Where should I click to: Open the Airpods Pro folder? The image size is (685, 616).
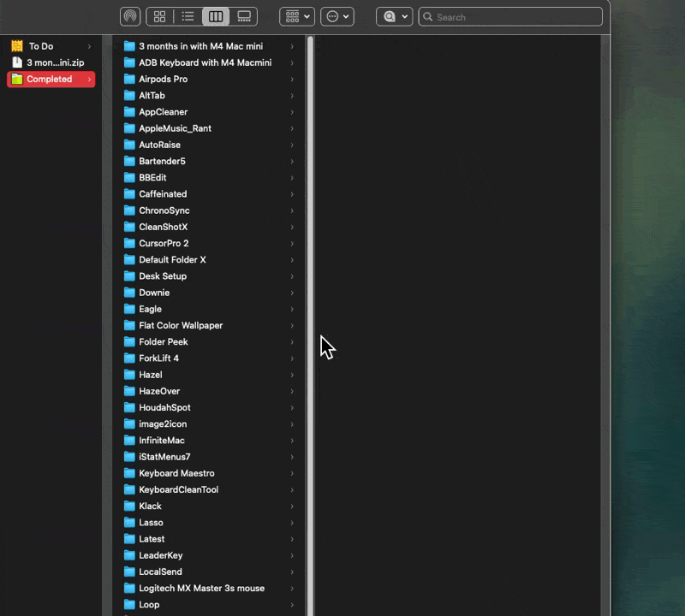163,79
